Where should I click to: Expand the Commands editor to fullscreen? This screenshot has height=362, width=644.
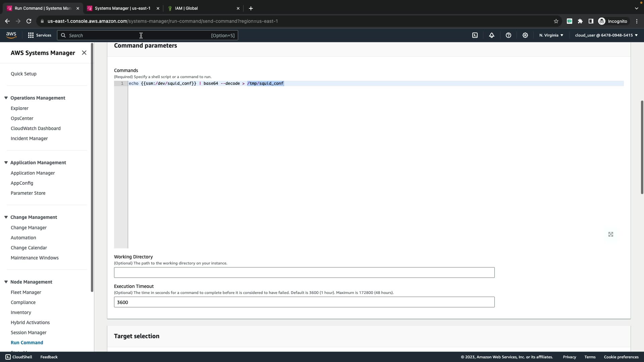tap(611, 235)
